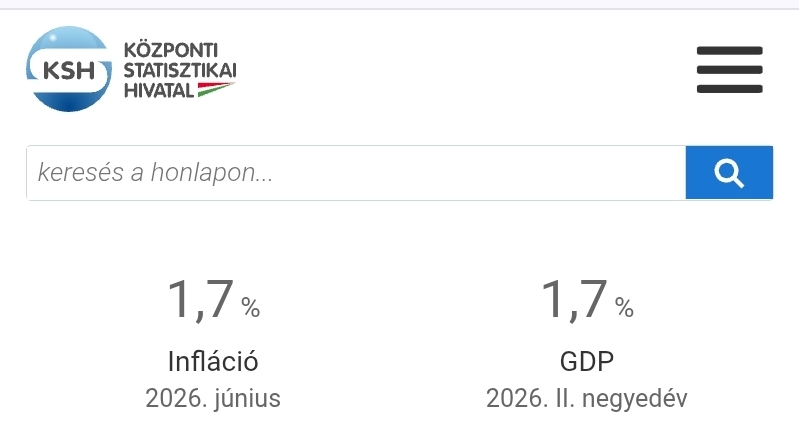Click the word STATISZTIKAI in the header
Screen dimensions: 799x437
[x=180, y=70]
